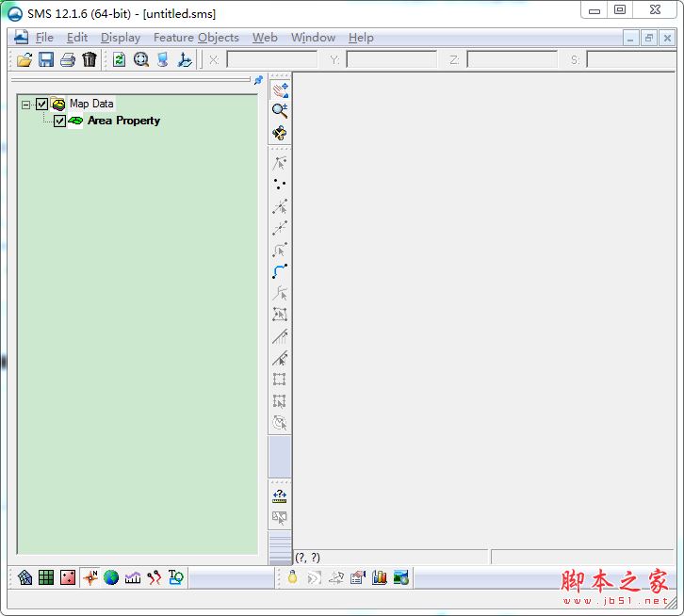Image resolution: width=684 pixels, height=616 pixels.
Task: Switch to the Mesh module icon
Action: pyautogui.click(x=24, y=577)
